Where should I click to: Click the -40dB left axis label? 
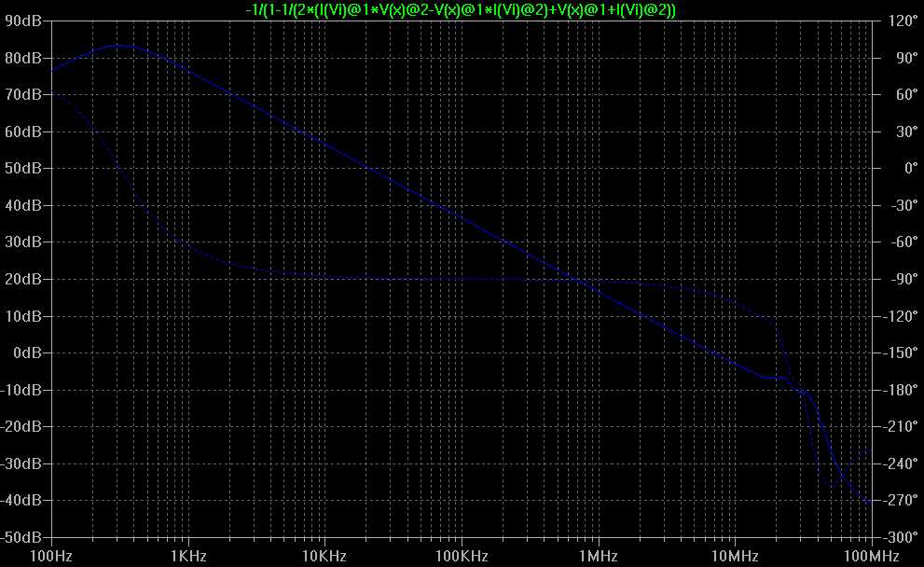[x=21, y=500]
